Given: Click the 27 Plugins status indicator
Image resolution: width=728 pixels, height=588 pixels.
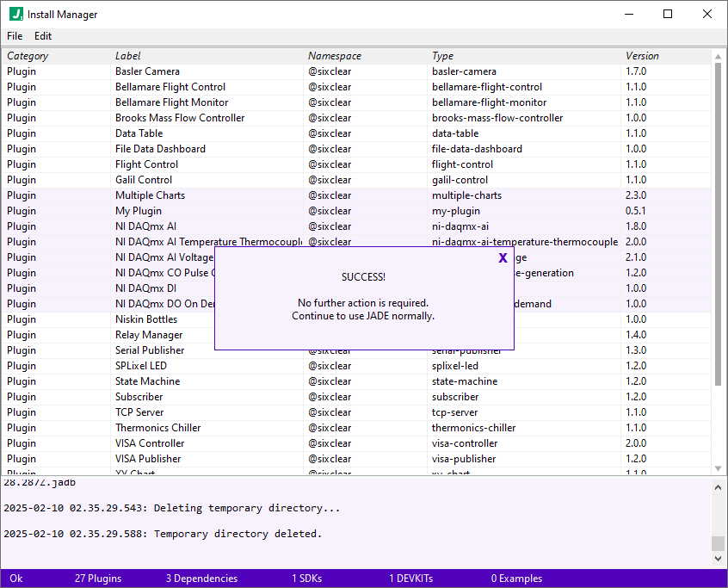Looking at the screenshot, I should [x=97, y=578].
